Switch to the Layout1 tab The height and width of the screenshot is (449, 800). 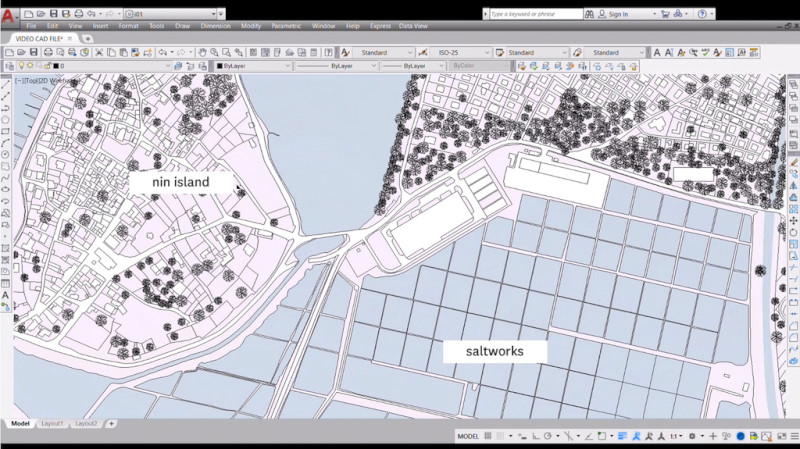click(x=52, y=424)
